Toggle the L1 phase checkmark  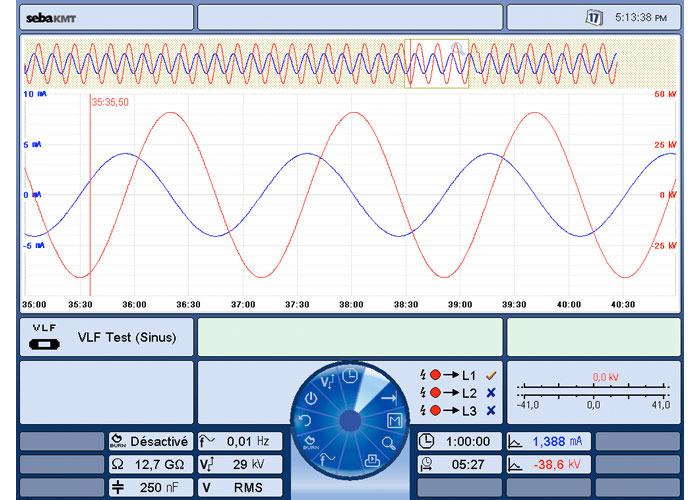491,375
